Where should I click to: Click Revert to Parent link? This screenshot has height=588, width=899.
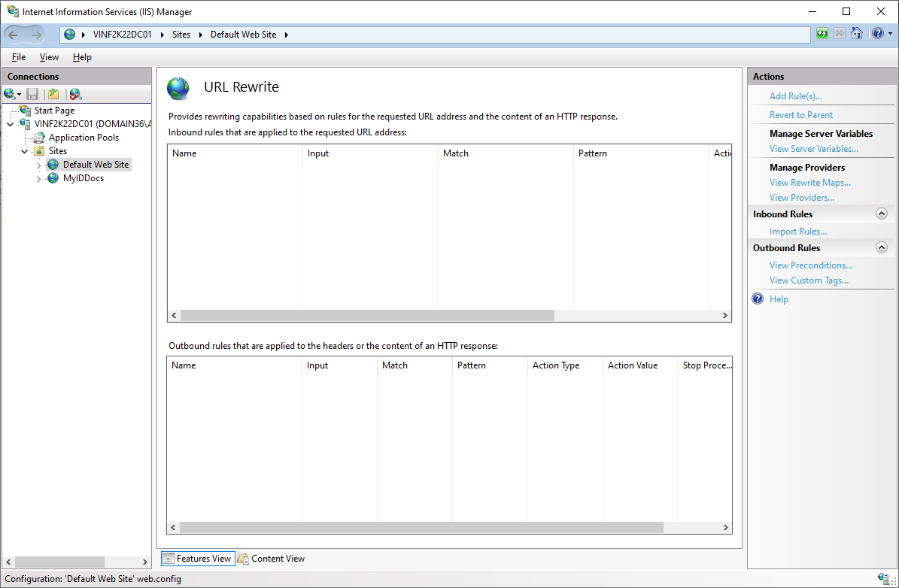(801, 115)
